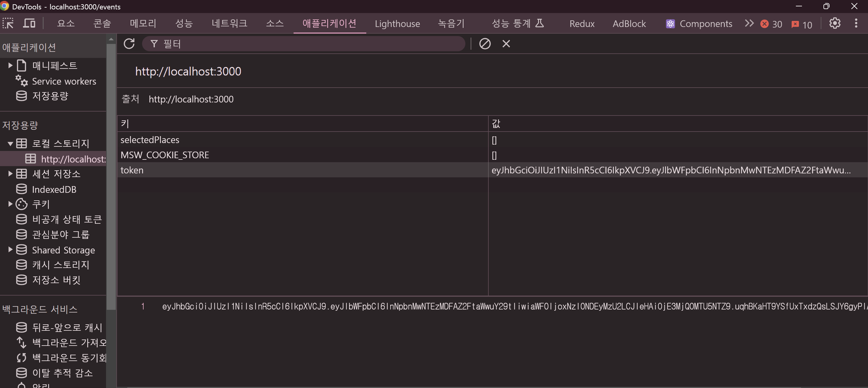Click the red error count badge
Viewport: 868px width, 388px height.
771,24
